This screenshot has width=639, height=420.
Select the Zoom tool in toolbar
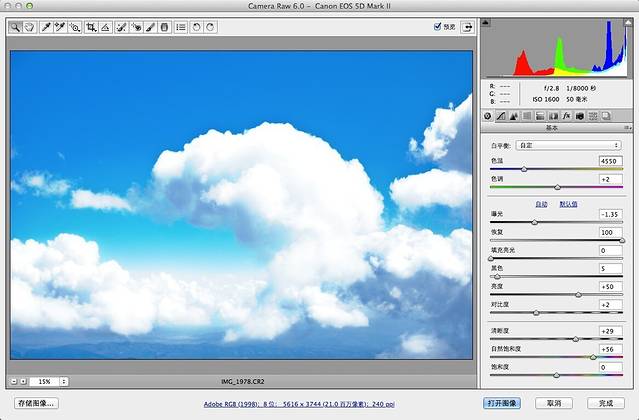[x=16, y=28]
